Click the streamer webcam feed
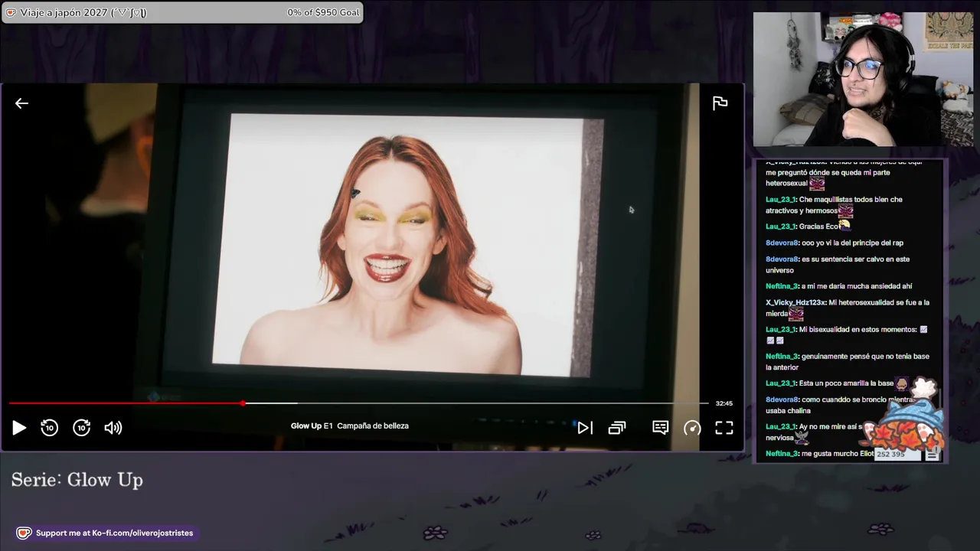980x551 pixels. [x=863, y=79]
